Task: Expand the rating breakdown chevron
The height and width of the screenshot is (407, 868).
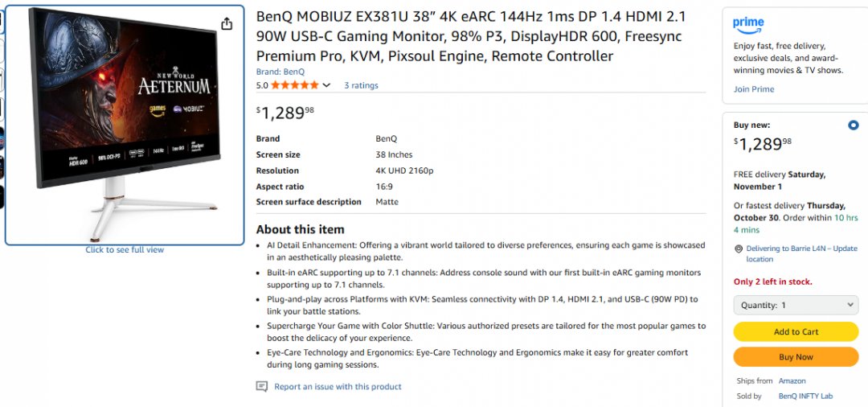Action: [x=326, y=85]
